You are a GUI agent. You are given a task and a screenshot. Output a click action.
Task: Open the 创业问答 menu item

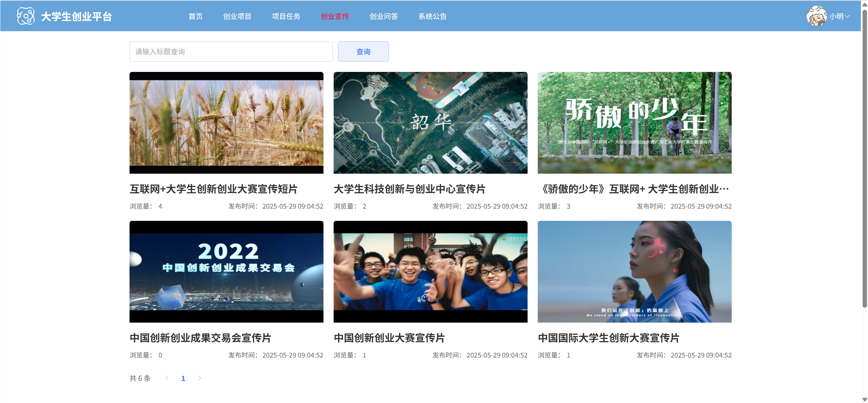click(x=383, y=16)
